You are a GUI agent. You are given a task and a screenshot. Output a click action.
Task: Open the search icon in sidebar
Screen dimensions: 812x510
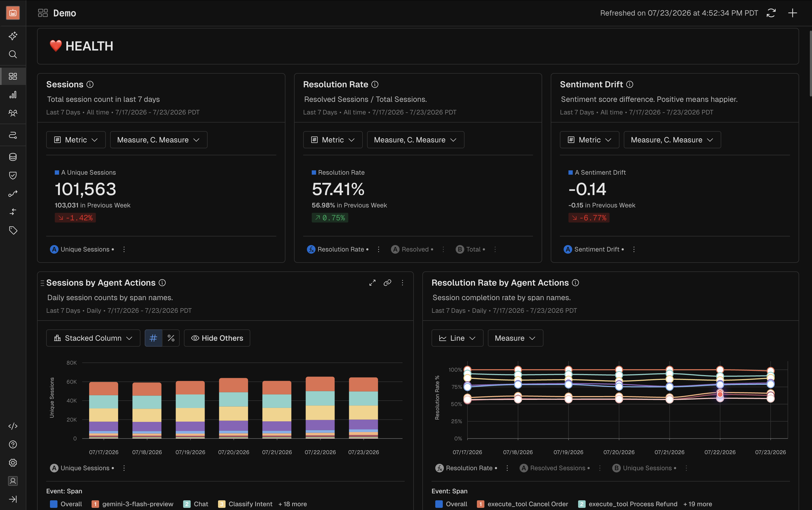(13, 54)
